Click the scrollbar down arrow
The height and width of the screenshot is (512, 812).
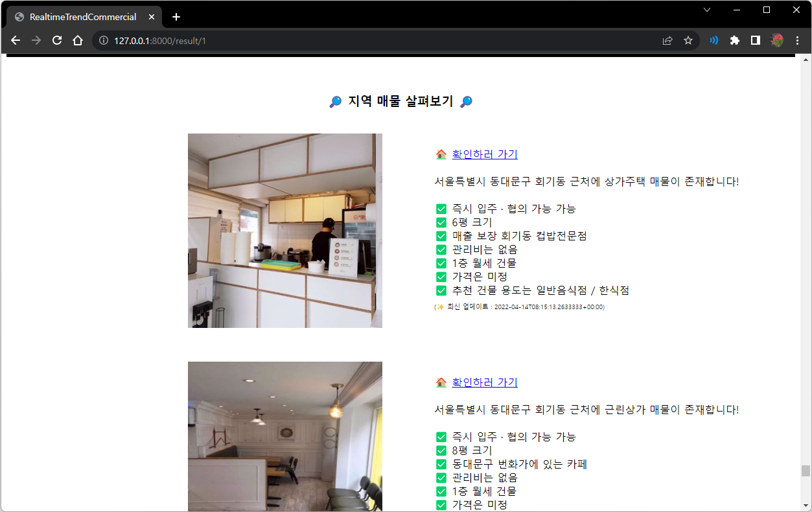pyautogui.click(x=806, y=505)
